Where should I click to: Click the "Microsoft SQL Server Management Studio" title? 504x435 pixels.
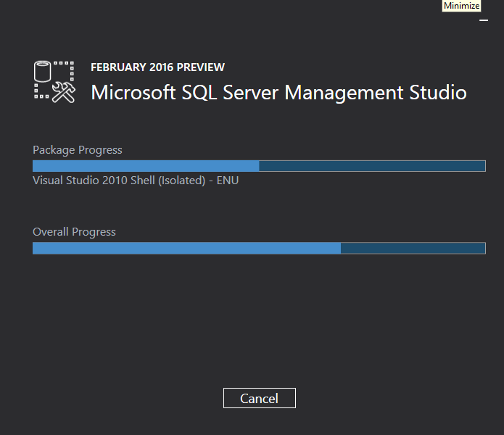(x=278, y=93)
